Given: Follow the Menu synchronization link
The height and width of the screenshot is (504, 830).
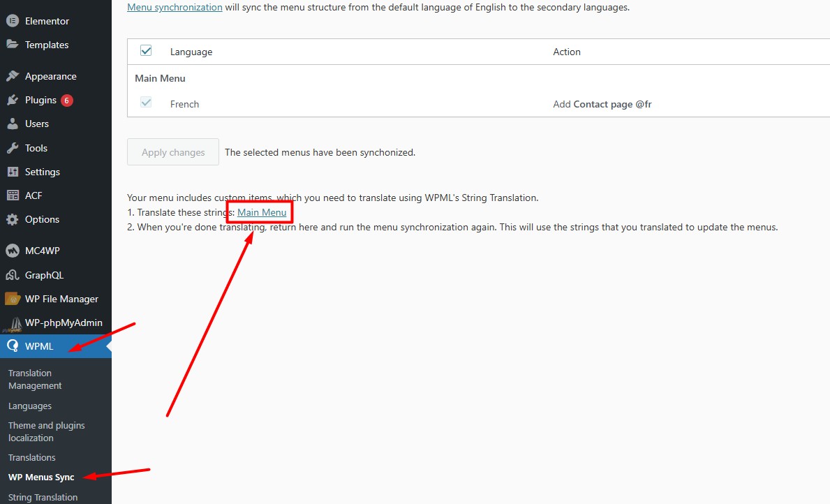Looking at the screenshot, I should 175,8.
